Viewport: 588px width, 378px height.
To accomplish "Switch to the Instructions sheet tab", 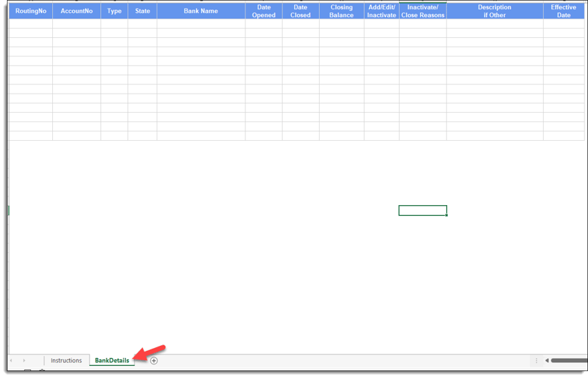I will point(66,361).
